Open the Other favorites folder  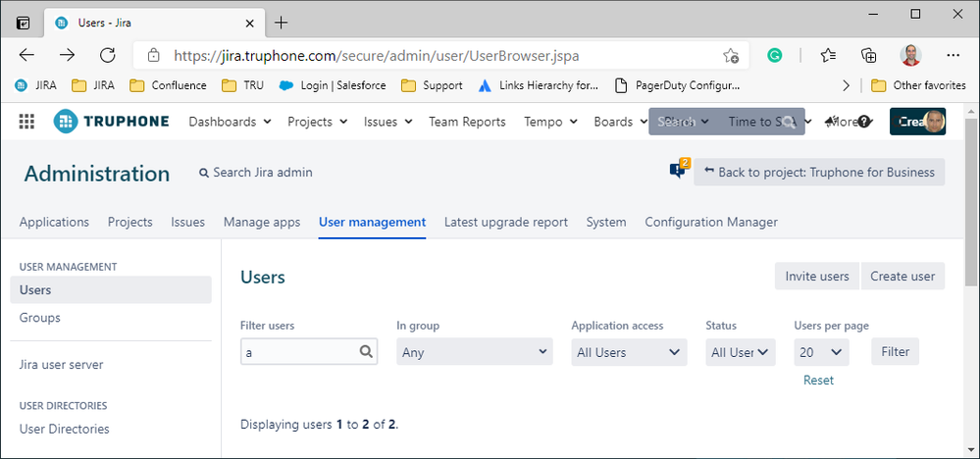[x=918, y=85]
